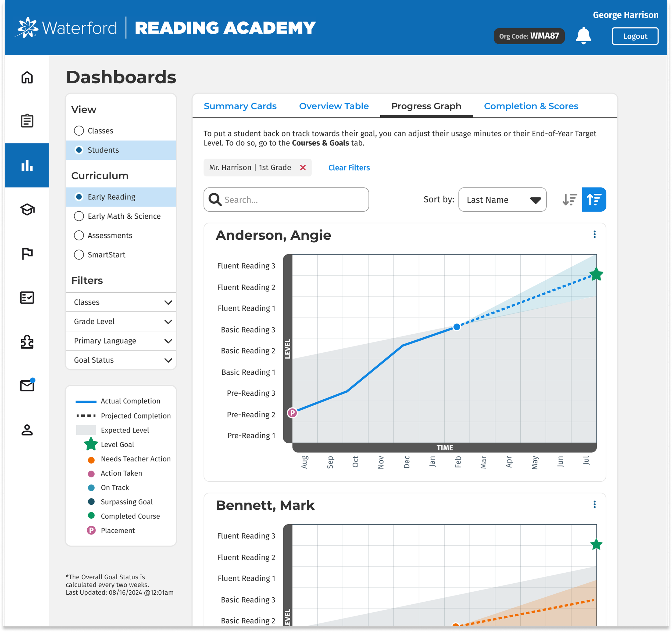Screen dimensions: 672x632
Task: Click the notification bell icon
Action: tap(583, 36)
